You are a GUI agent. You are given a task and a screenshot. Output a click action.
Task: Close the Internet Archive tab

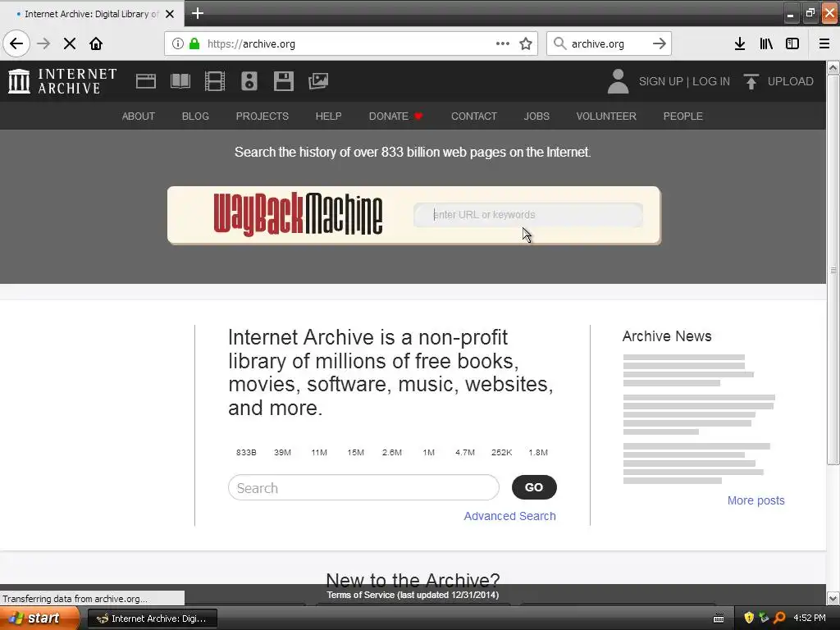point(170,14)
